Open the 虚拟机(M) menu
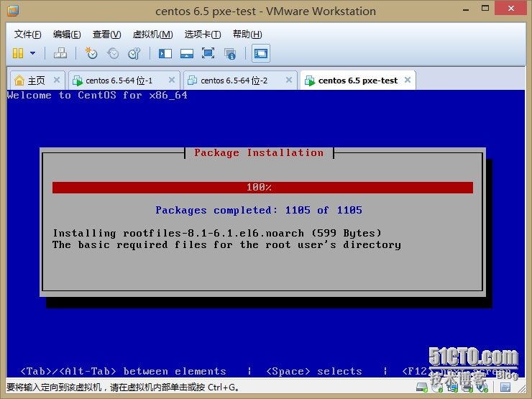 tap(152, 35)
